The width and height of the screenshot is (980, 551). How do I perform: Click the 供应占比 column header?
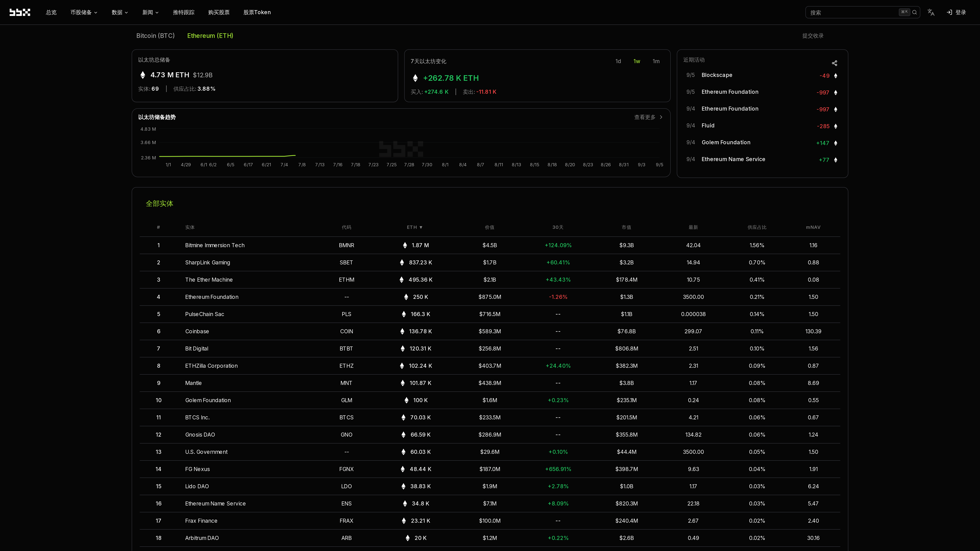point(757,227)
